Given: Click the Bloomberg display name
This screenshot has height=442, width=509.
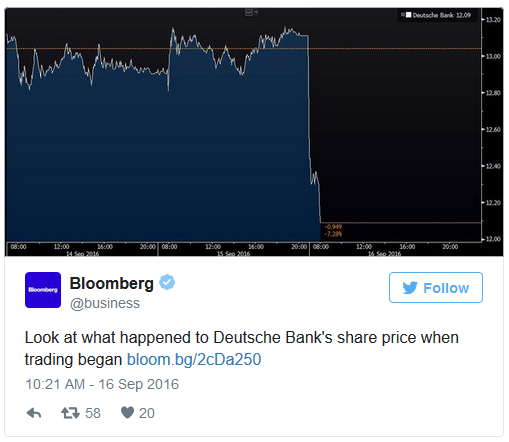Looking at the screenshot, I should point(112,283).
